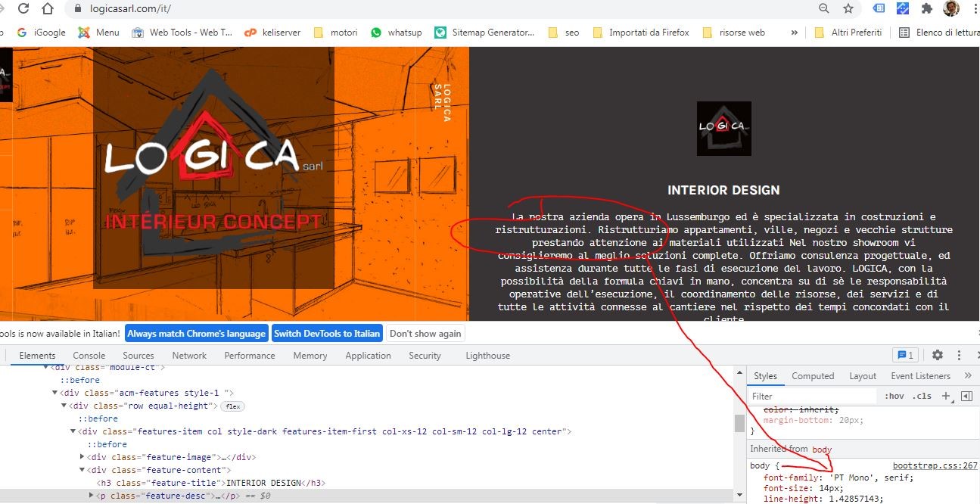Image resolution: width=980 pixels, height=504 pixels.
Task: Switch to the Performance tab
Action: click(x=250, y=356)
